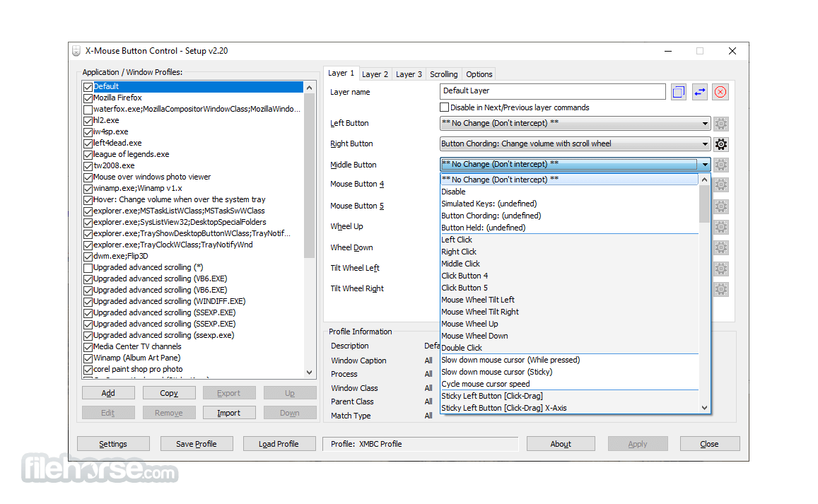The image size is (818, 504).
Task: Click the Import button
Action: pos(229,413)
